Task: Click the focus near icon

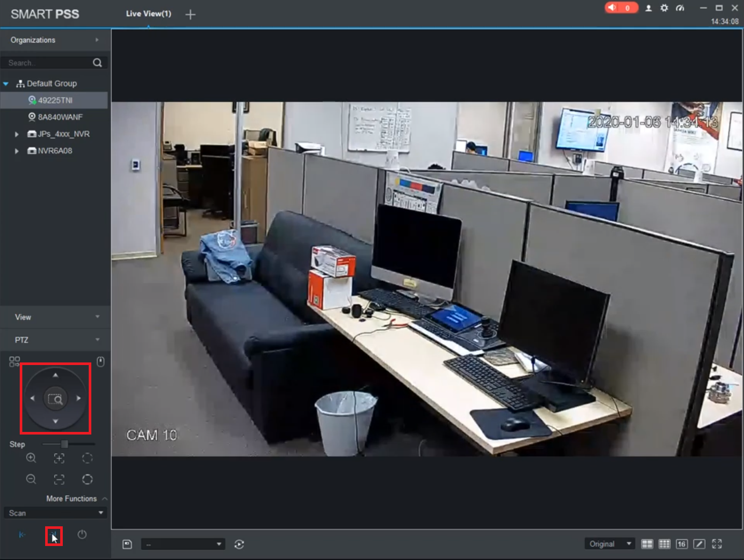Action: [59, 458]
